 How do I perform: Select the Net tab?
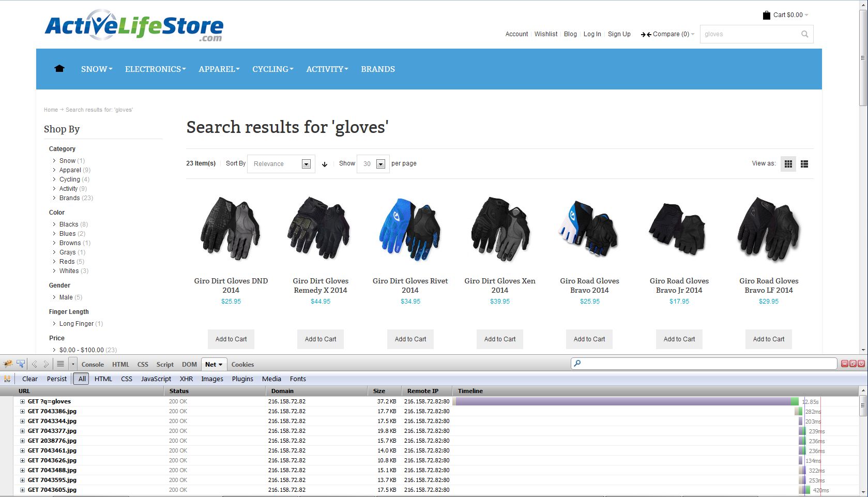pyautogui.click(x=214, y=364)
